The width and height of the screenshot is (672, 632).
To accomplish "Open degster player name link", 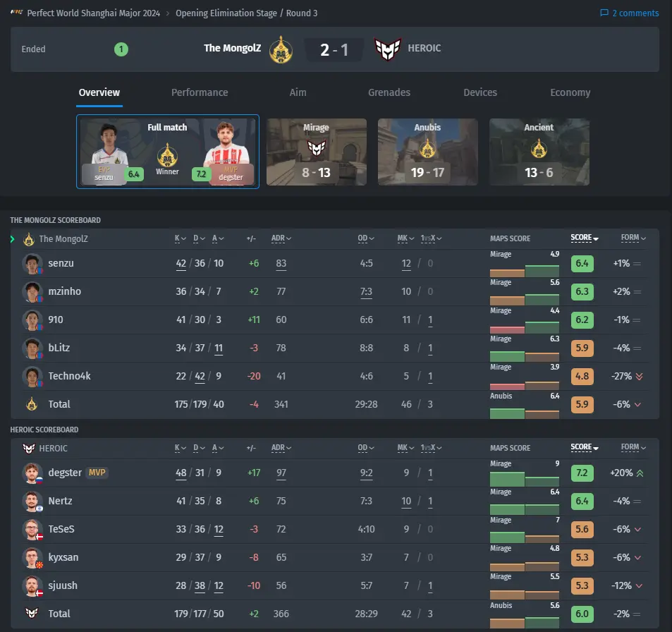I will coord(65,473).
